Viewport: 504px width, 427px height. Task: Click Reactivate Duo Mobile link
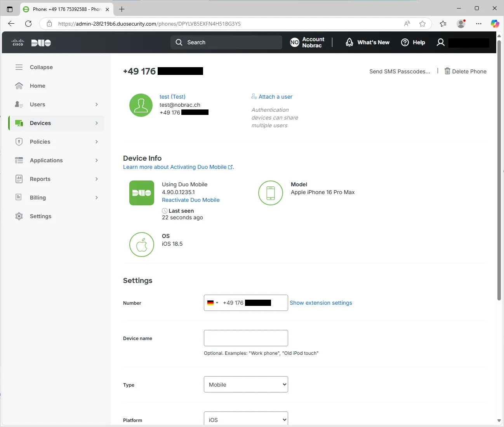[x=191, y=200]
